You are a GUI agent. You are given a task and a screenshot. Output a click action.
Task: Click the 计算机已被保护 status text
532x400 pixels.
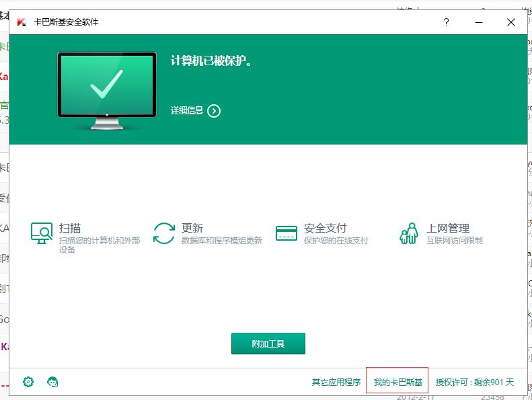(x=211, y=61)
